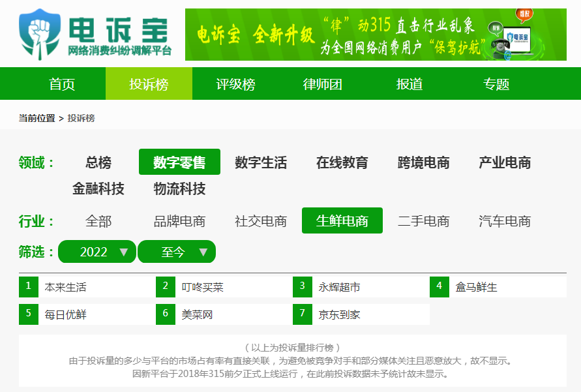Image resolution: width=581 pixels, height=392 pixels.
Task: Select the 总榜 field filter
Action: (98, 162)
